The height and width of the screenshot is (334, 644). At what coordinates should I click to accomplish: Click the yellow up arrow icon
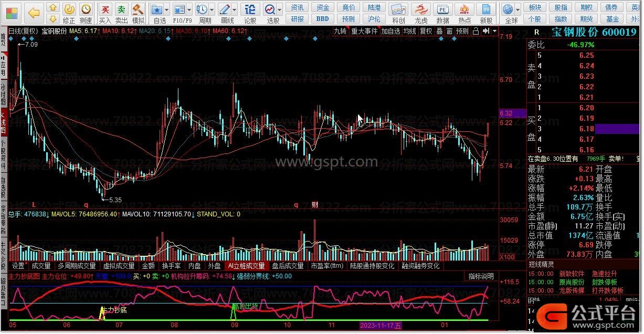point(53,8)
